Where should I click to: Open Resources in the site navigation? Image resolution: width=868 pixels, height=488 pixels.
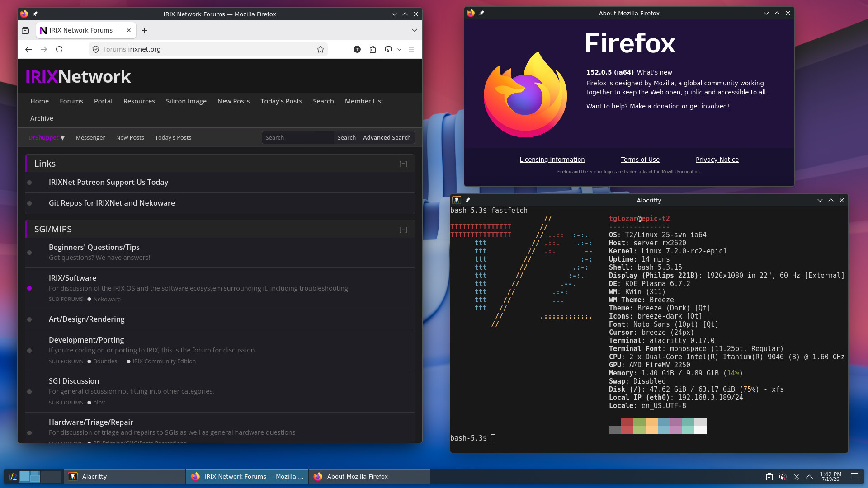139,101
